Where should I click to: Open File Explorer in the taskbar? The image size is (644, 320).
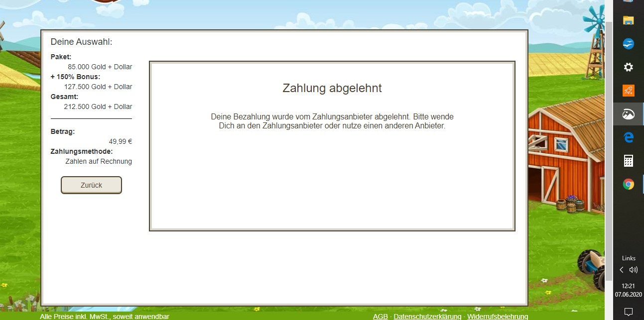(x=629, y=20)
